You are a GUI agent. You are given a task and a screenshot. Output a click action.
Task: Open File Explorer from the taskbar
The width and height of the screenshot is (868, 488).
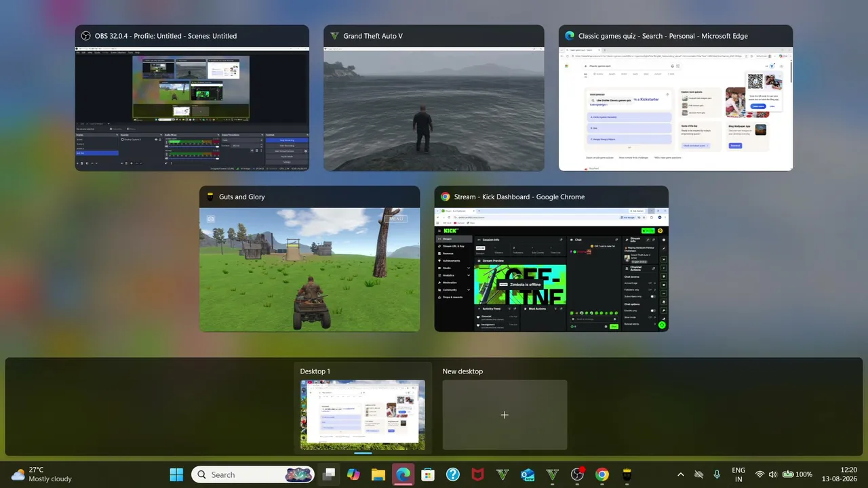click(x=378, y=474)
